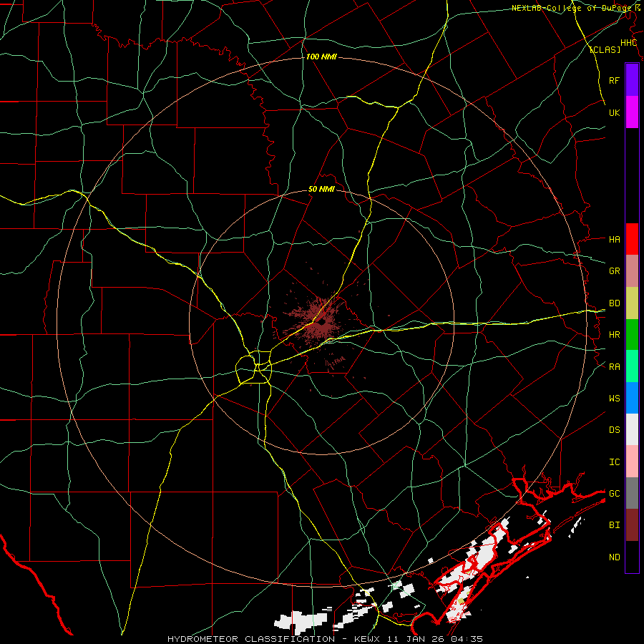Click the 'HHC' product code text
Screen dimensions: 644x644
(x=628, y=43)
